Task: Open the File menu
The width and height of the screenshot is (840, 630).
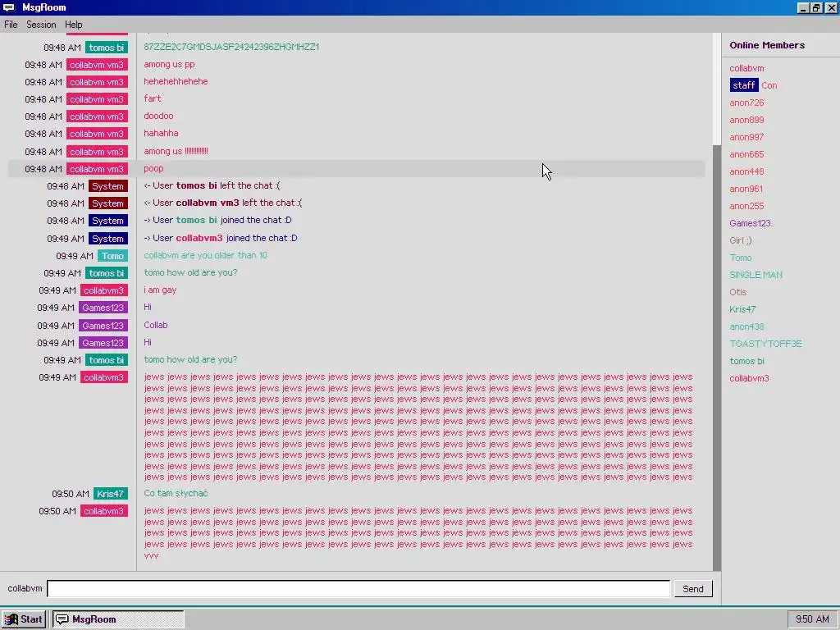Action: coord(11,25)
